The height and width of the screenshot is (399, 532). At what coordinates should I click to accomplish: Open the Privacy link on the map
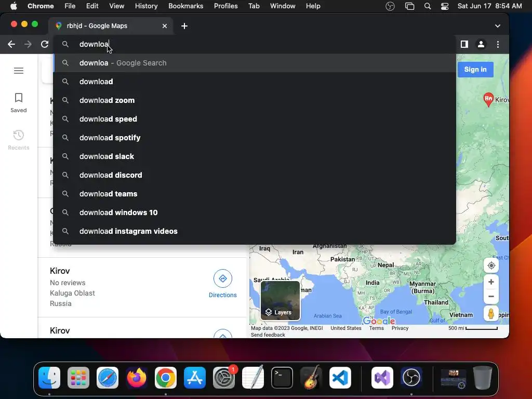[x=400, y=328]
